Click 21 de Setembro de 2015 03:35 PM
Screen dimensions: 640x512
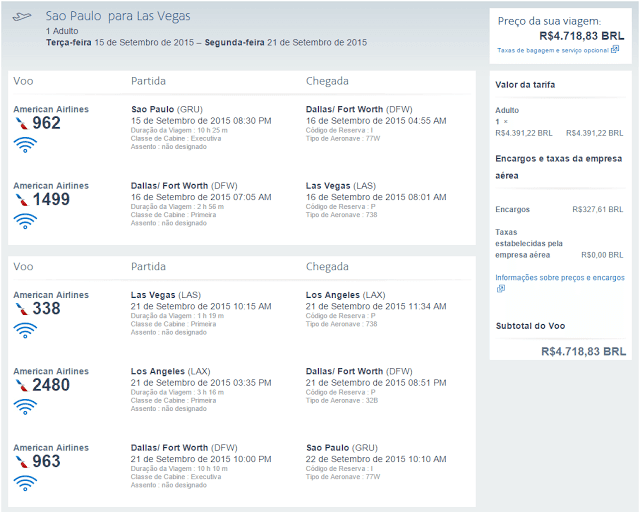201,383
